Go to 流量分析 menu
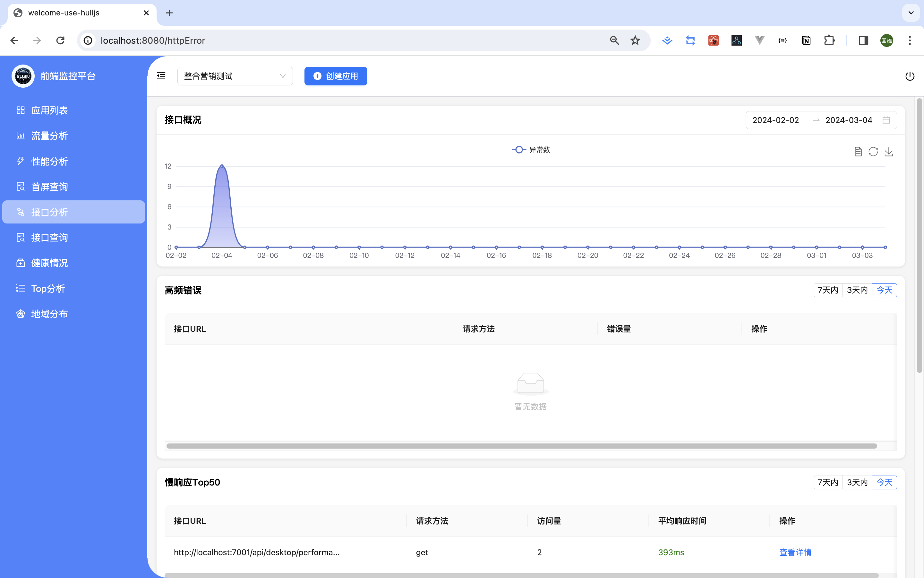 pos(74,136)
